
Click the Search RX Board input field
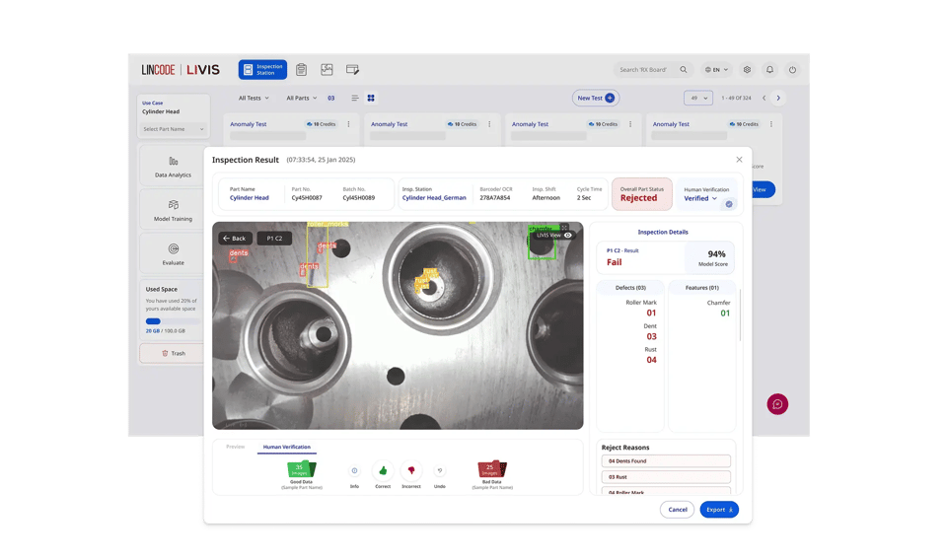[645, 70]
